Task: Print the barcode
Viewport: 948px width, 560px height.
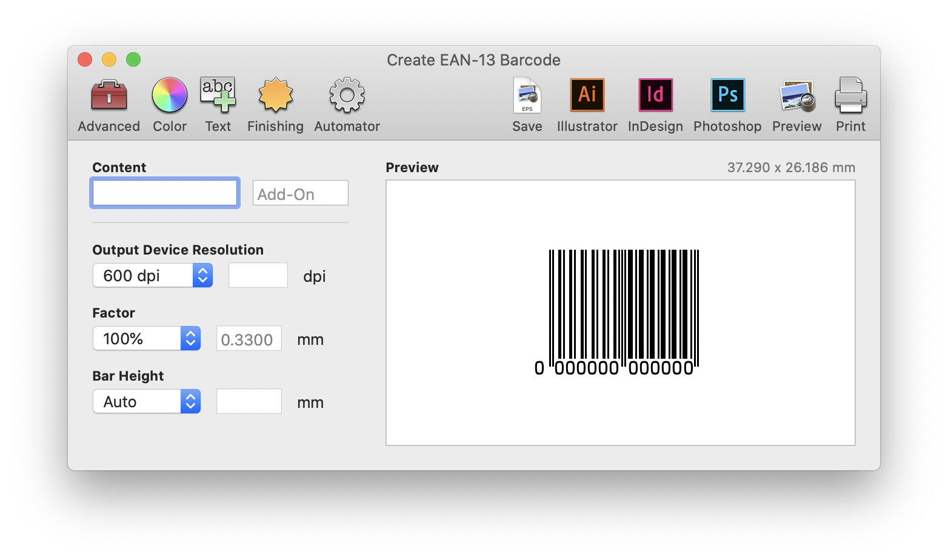Action: [851, 95]
